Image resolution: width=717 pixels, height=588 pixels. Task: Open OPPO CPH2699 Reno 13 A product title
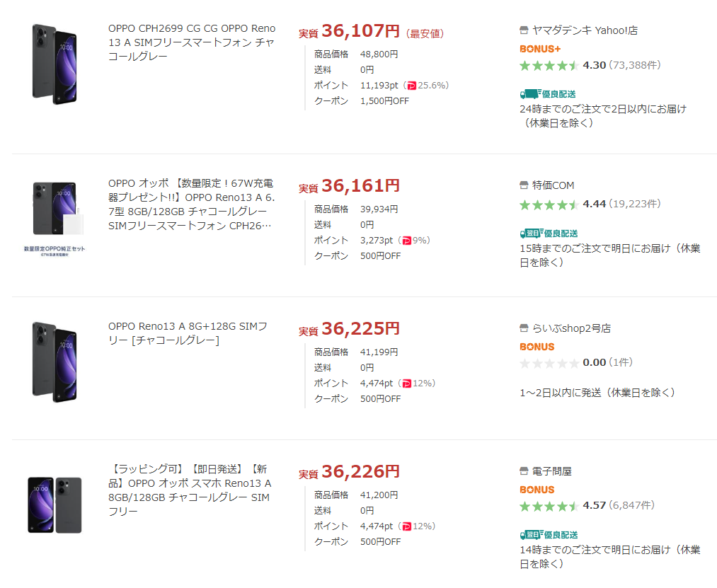tap(191, 42)
